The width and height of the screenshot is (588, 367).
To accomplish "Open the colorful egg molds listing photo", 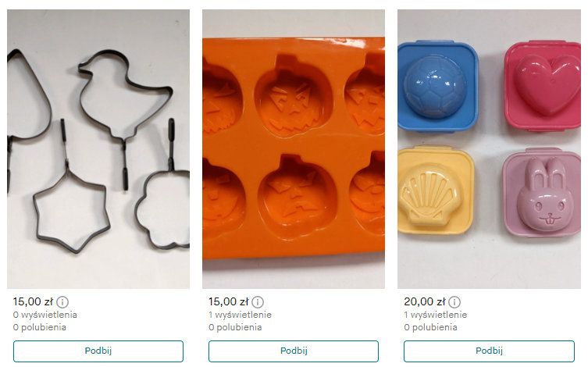I will (489, 149).
